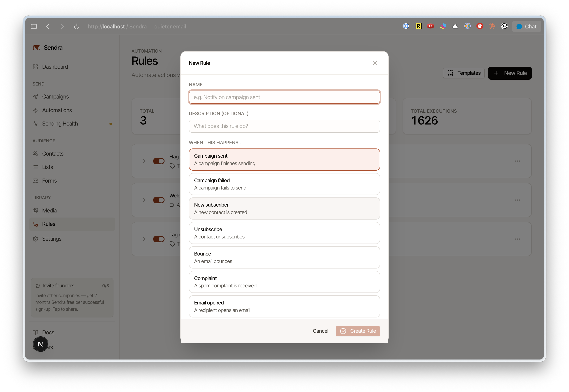Open Campaigns in the sidebar

72,97
